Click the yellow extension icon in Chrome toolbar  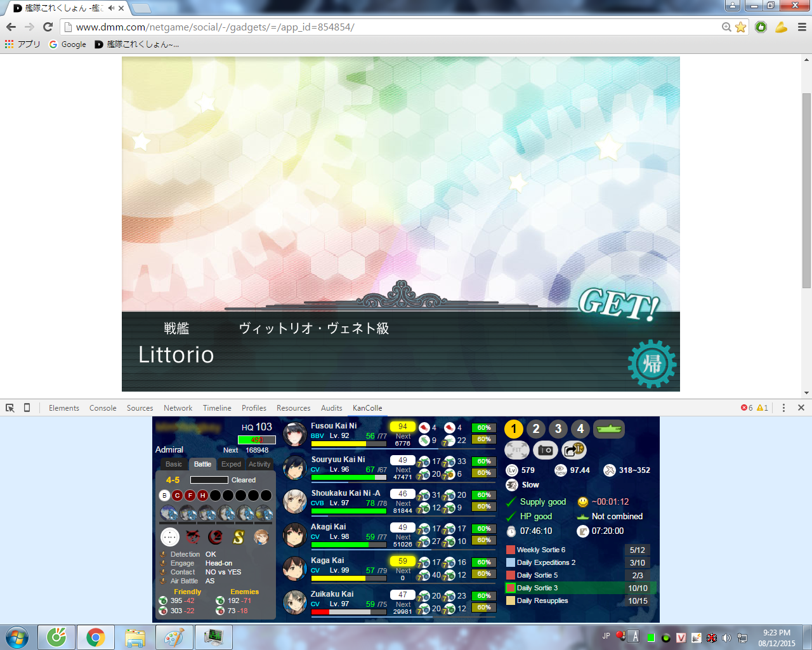click(781, 27)
